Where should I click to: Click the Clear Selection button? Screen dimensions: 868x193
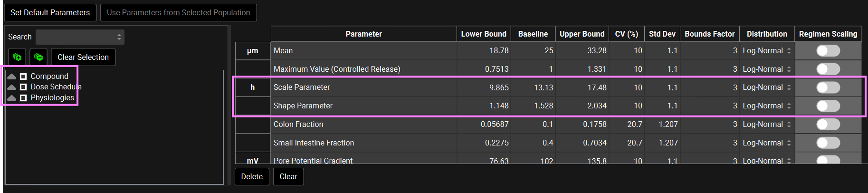coord(83,58)
